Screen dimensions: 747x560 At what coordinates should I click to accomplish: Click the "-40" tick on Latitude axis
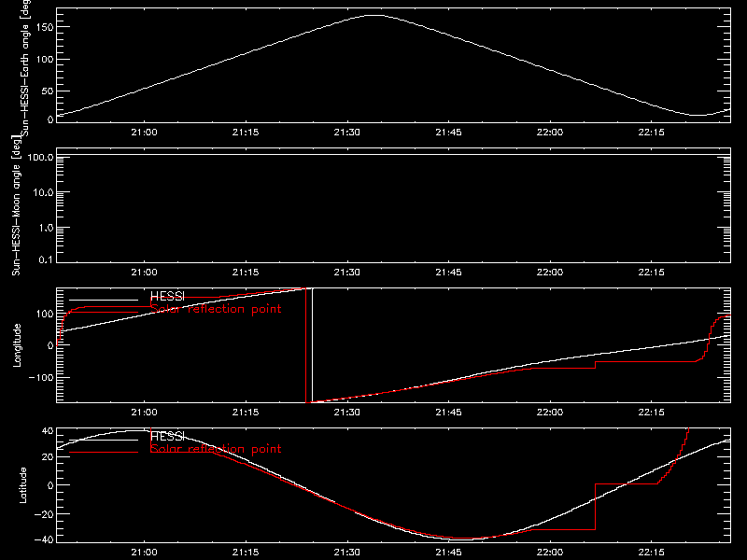point(44,539)
